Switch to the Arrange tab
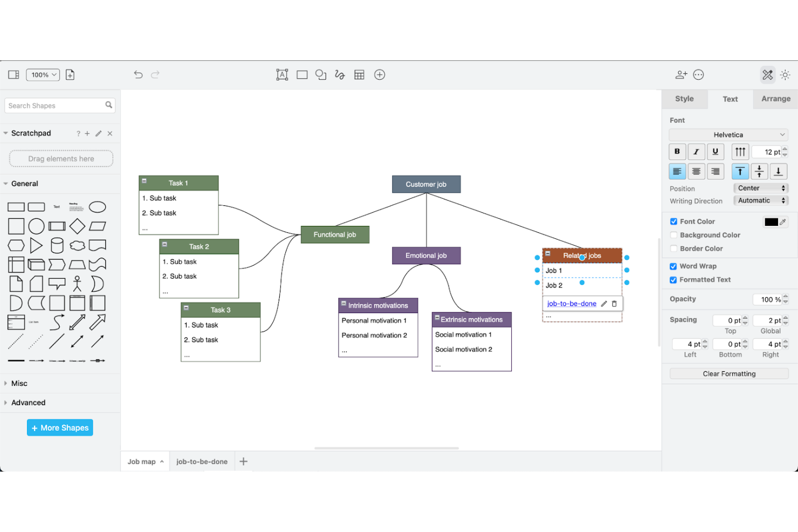798x532 pixels. 776,99
